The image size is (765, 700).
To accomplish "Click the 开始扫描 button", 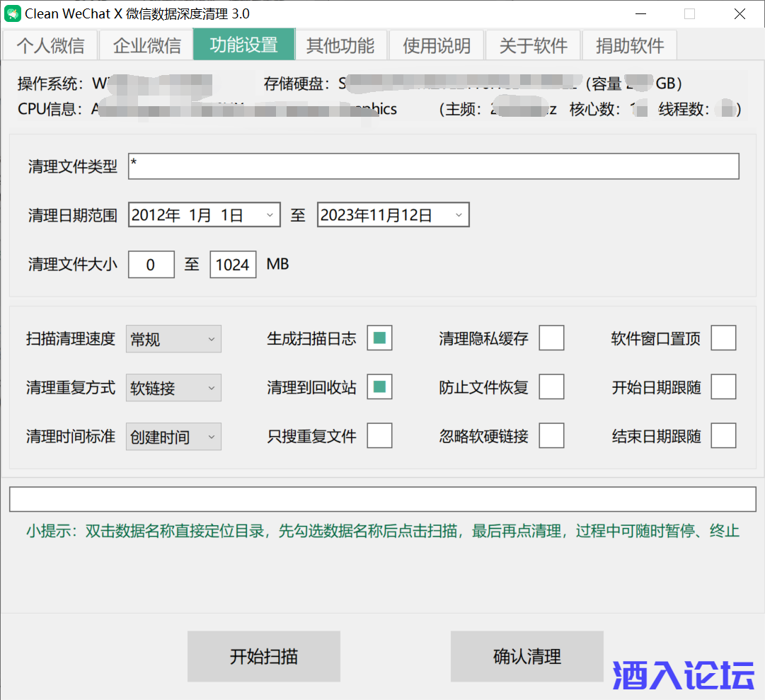I will pyautogui.click(x=264, y=656).
